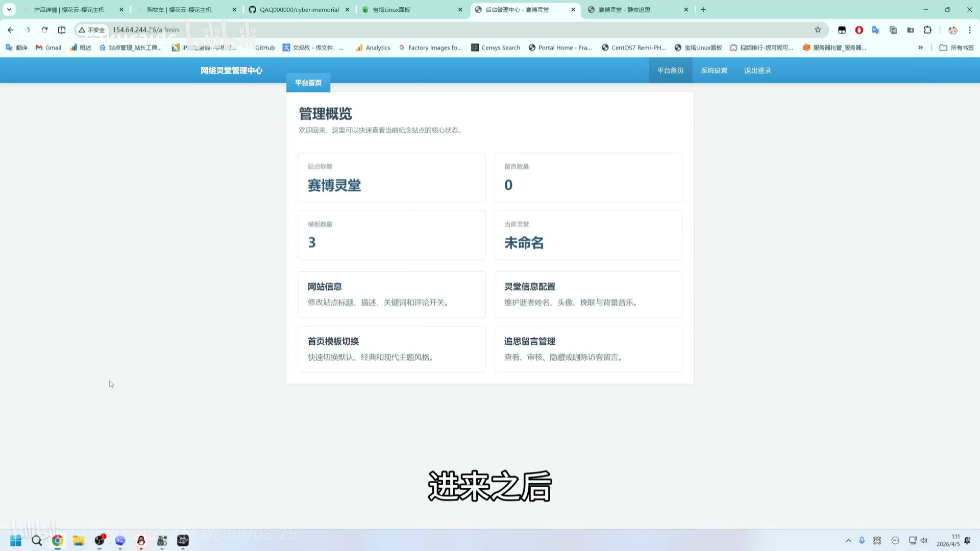Open the browser extensions puzzle piece icon

point(927,30)
